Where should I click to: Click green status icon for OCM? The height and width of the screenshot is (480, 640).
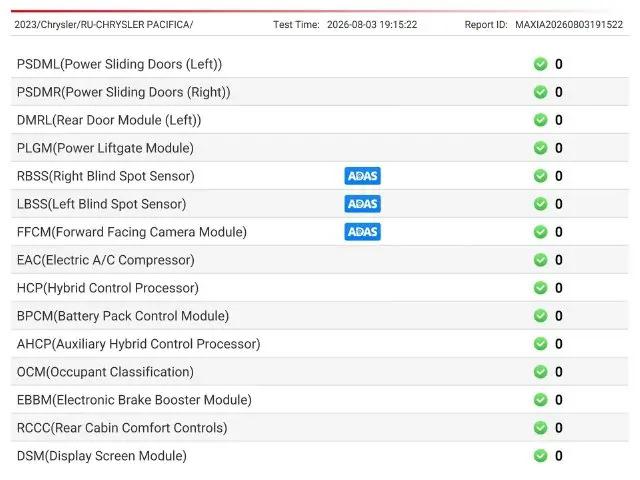click(x=540, y=372)
